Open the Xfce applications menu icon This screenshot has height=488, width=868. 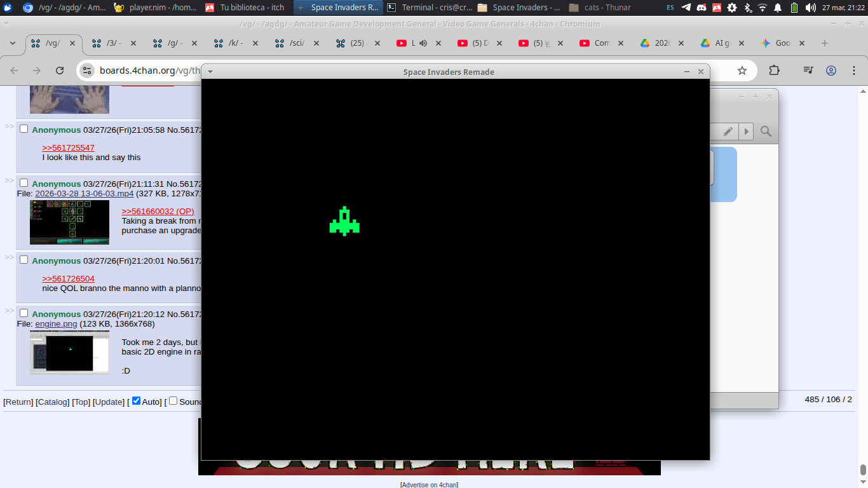pyautogui.click(x=8, y=8)
